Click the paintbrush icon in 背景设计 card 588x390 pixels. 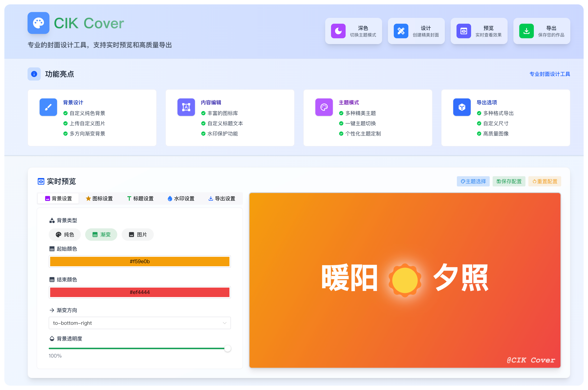(x=48, y=107)
